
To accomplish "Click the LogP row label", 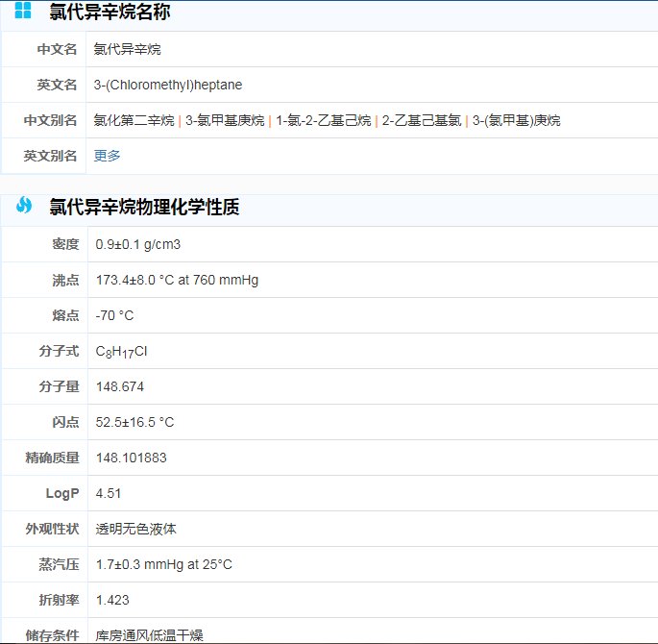I will (62, 493).
